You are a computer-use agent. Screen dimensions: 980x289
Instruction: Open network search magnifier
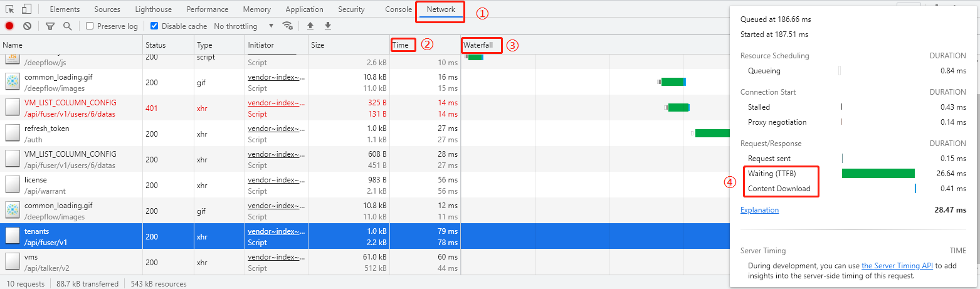pos(67,26)
